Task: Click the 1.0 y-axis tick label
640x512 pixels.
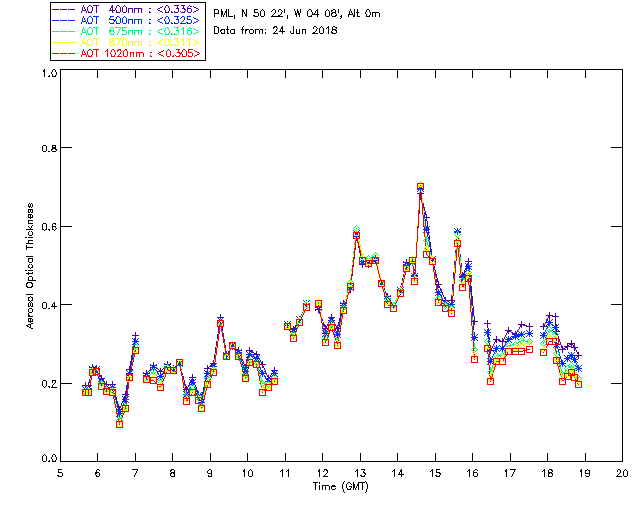Action: 49,73
